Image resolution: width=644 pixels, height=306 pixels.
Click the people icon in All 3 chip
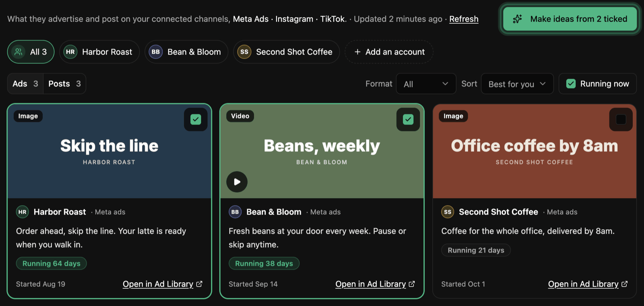point(19,52)
